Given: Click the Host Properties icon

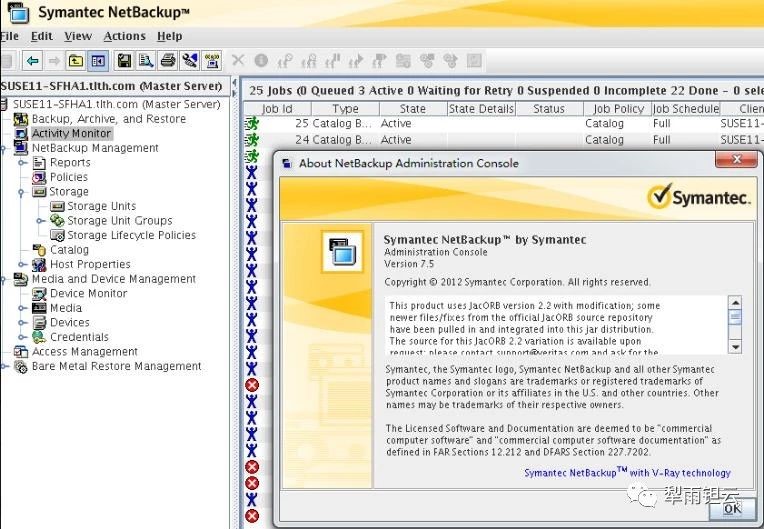Looking at the screenshot, I should tap(39, 264).
